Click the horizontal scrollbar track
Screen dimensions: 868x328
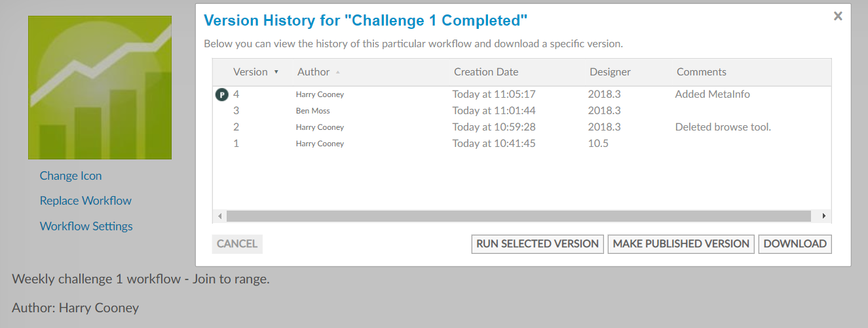click(519, 216)
